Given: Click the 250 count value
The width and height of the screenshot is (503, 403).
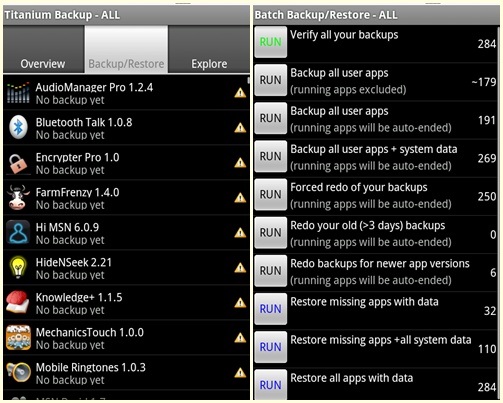Looking at the screenshot, I should pyautogui.click(x=487, y=196).
